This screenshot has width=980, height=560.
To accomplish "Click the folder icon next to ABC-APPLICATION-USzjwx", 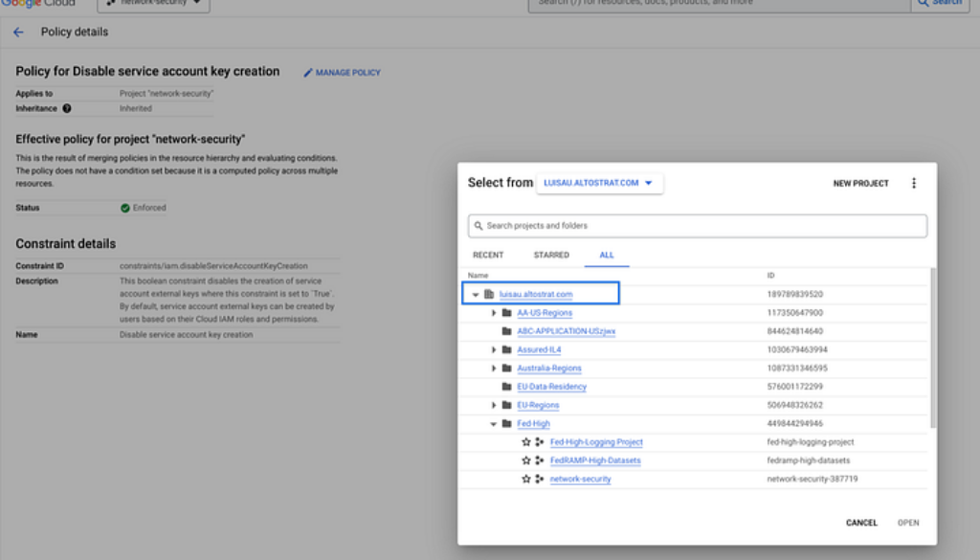I will point(507,331).
